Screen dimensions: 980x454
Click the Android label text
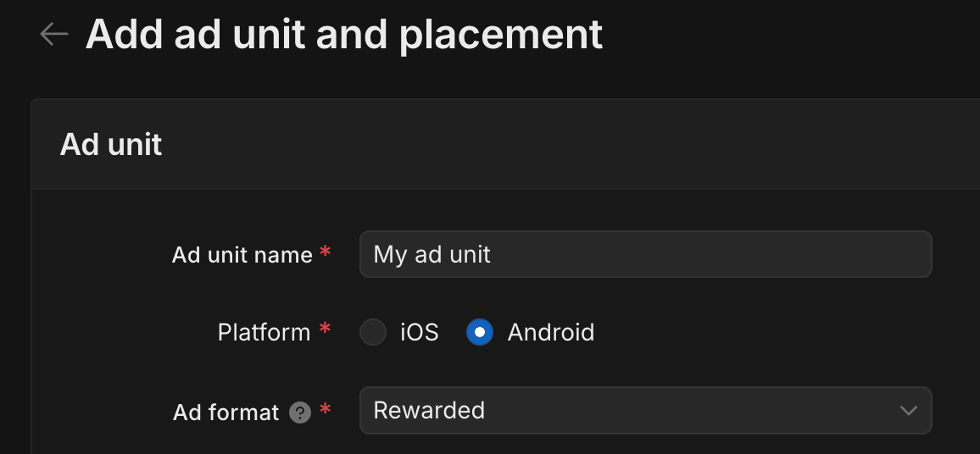tap(550, 332)
